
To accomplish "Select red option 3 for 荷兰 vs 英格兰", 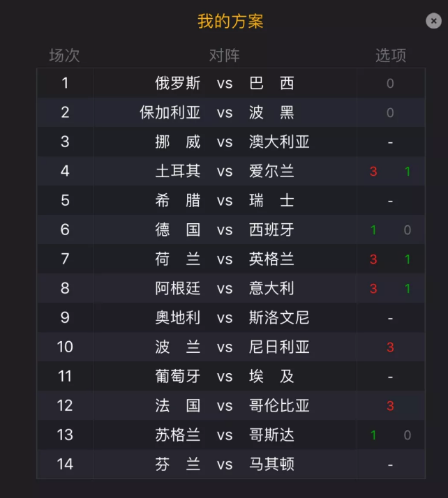I will [373, 259].
